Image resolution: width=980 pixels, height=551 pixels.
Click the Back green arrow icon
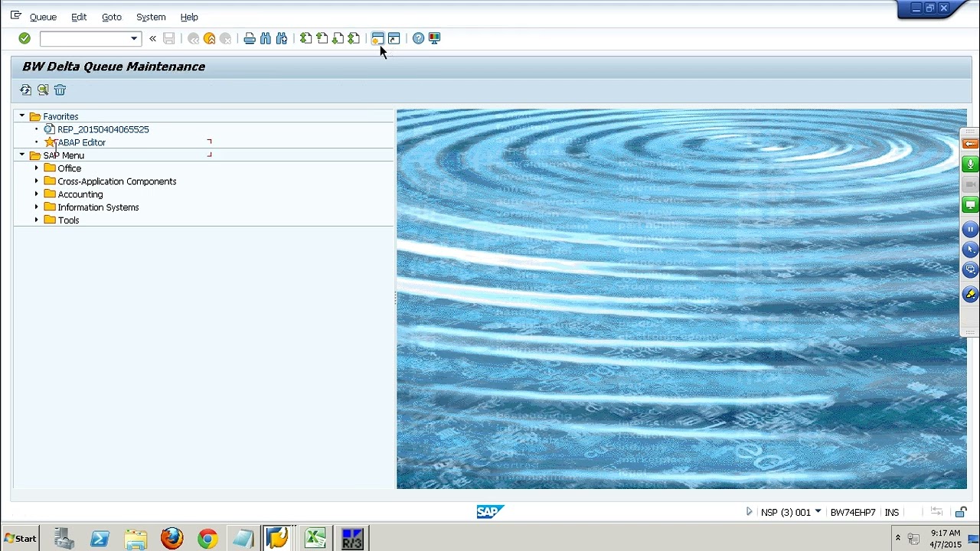[194, 38]
